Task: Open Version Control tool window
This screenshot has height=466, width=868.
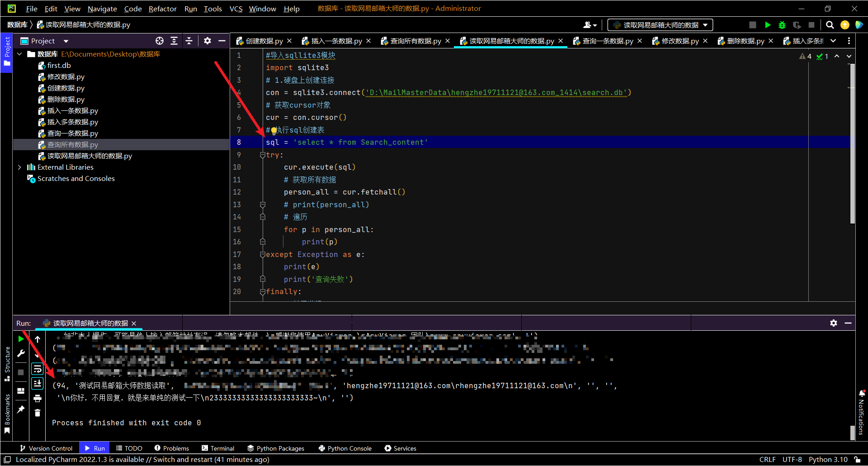Action: [46, 448]
